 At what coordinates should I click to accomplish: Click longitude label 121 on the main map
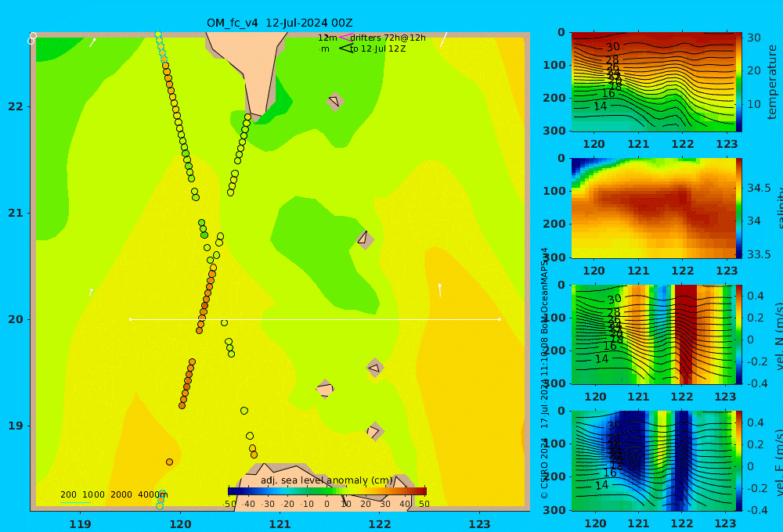click(280, 524)
